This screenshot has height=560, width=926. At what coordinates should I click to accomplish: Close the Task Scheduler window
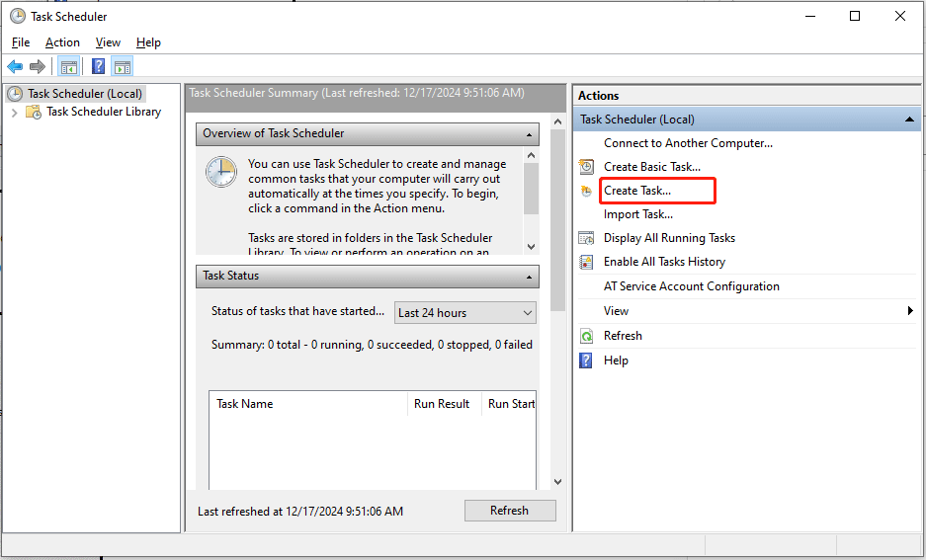point(900,16)
